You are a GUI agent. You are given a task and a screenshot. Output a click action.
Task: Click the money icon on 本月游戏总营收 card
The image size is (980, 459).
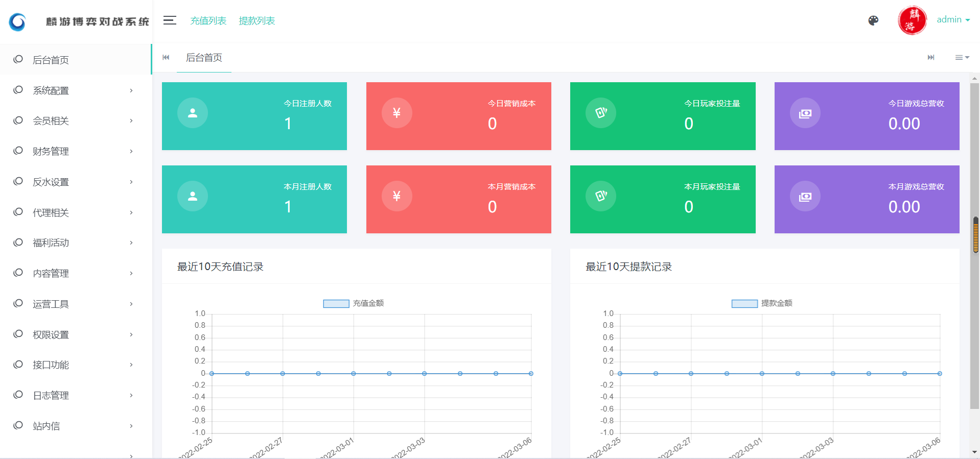point(805,197)
